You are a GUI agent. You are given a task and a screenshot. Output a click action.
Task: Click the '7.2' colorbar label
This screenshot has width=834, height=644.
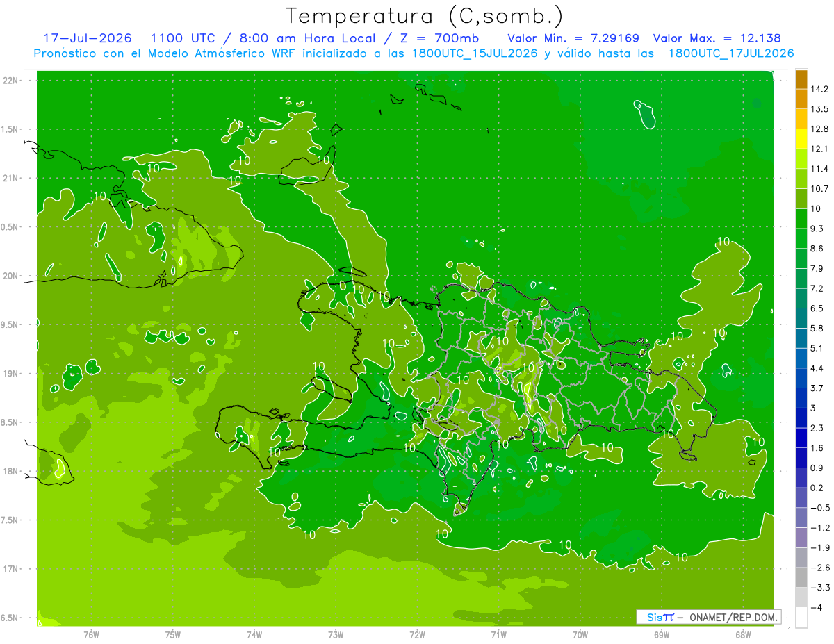818,288
